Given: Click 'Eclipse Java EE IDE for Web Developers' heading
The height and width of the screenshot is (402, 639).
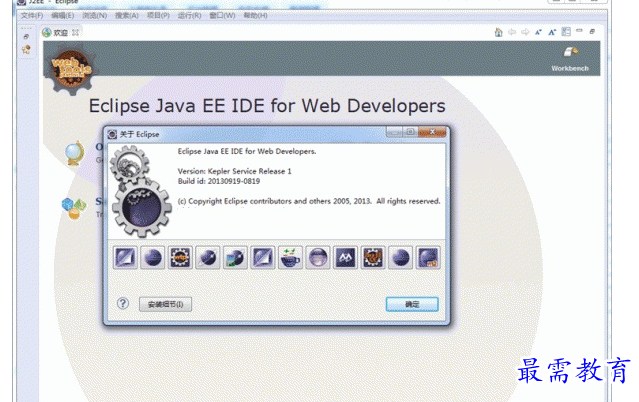Looking at the screenshot, I should point(267,106).
